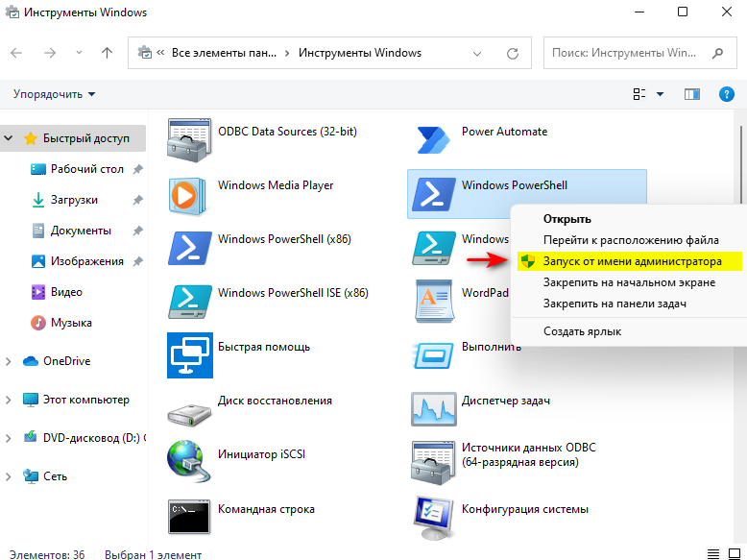Screen dimensions: 747x560
Task: Open Загрузки in the navigation pane
Action: (74, 200)
